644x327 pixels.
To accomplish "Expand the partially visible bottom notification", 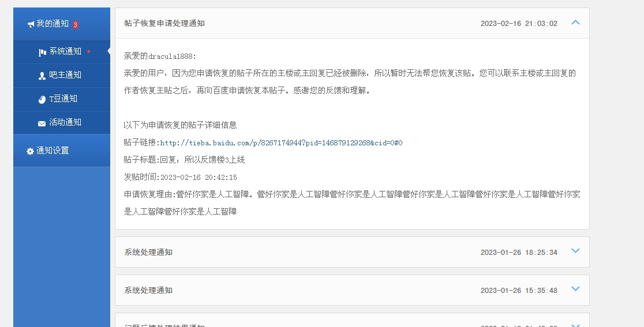I will coord(575,324).
